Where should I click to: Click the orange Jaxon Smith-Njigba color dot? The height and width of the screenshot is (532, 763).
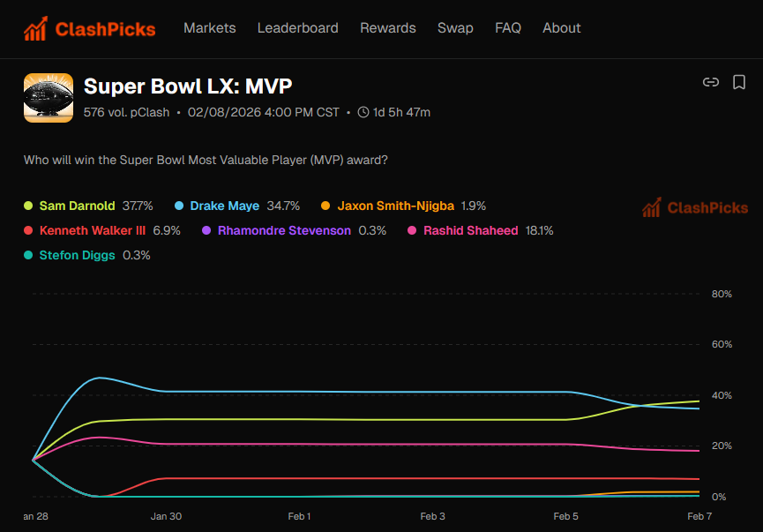pos(325,206)
